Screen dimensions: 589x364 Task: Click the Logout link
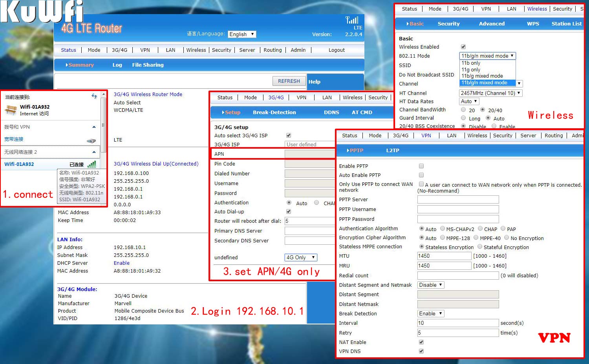pyautogui.click(x=337, y=50)
